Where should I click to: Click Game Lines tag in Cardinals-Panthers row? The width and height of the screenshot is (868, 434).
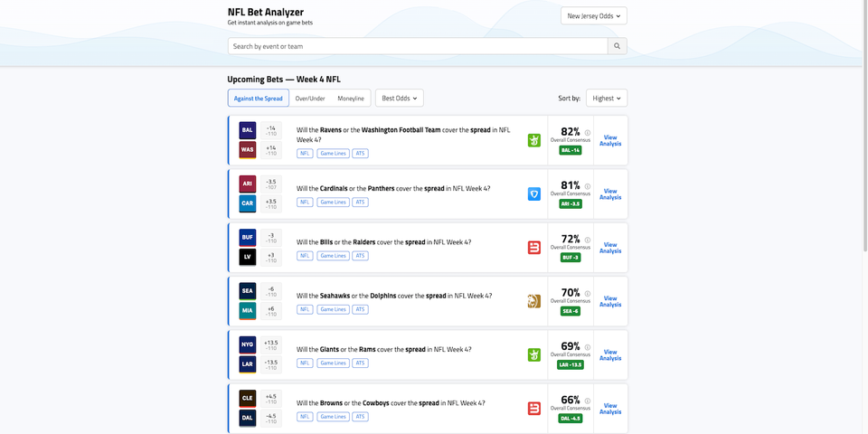334,202
